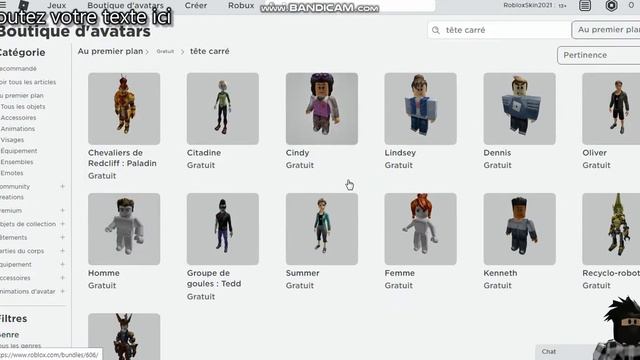Viewport: 640px width, 360px height.
Task: Open the Cindy avatar thumbnail
Action: point(322,109)
